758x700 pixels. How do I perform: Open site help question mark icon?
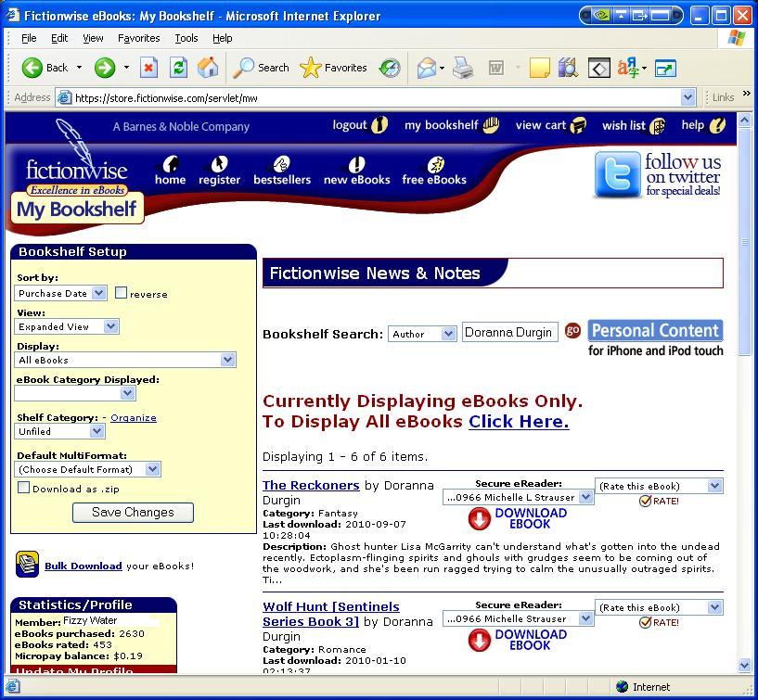click(x=717, y=125)
